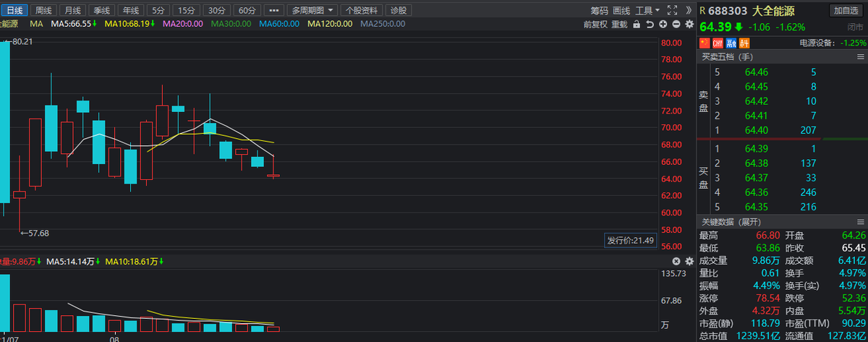Click the undo arrow icon above chart

(x=650, y=24)
